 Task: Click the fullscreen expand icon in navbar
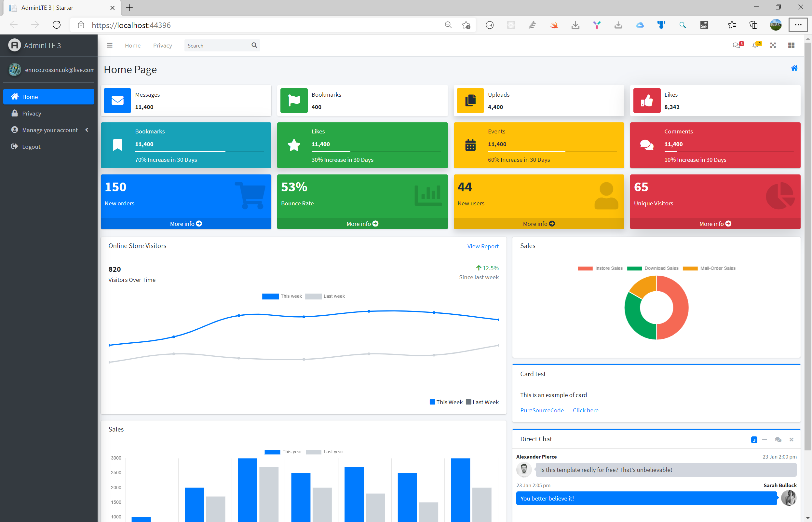pyautogui.click(x=773, y=46)
